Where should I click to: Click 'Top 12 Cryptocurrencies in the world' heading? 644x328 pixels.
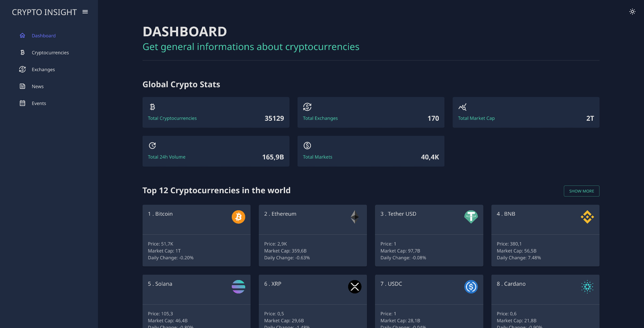(x=216, y=190)
